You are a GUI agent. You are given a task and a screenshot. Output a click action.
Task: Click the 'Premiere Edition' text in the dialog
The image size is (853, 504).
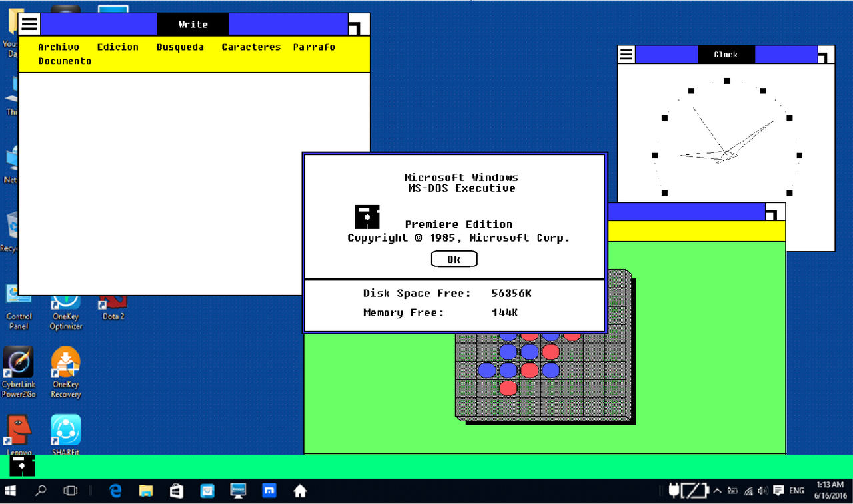coord(459,224)
